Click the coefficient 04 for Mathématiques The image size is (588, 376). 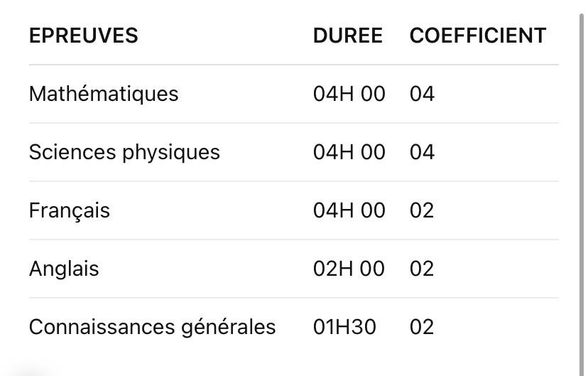(422, 94)
